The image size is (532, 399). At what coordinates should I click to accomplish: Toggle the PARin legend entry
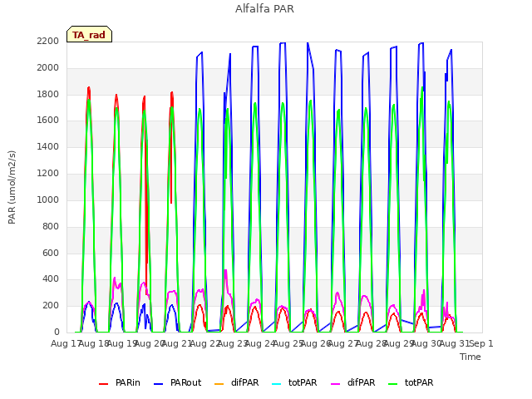119,382
